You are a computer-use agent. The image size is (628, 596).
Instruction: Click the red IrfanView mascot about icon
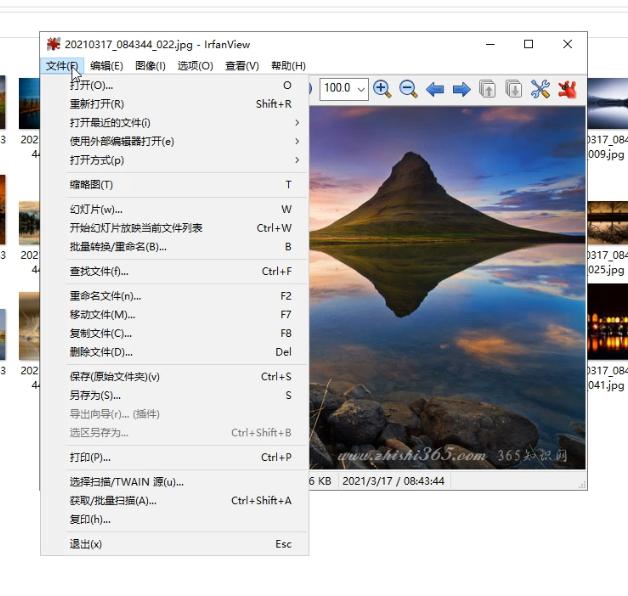[x=567, y=89]
